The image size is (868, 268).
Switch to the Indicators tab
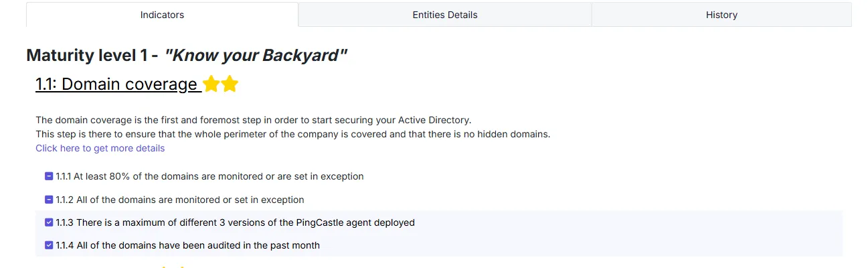tap(162, 15)
